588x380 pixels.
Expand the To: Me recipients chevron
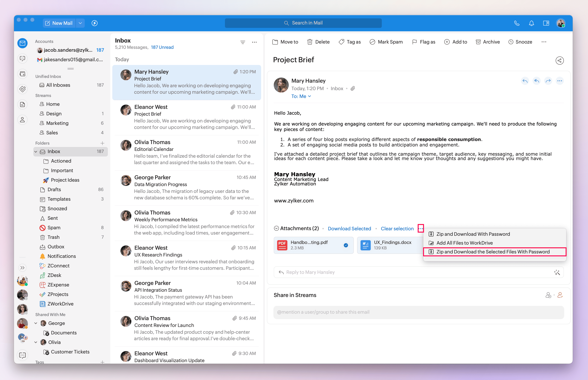[309, 96]
